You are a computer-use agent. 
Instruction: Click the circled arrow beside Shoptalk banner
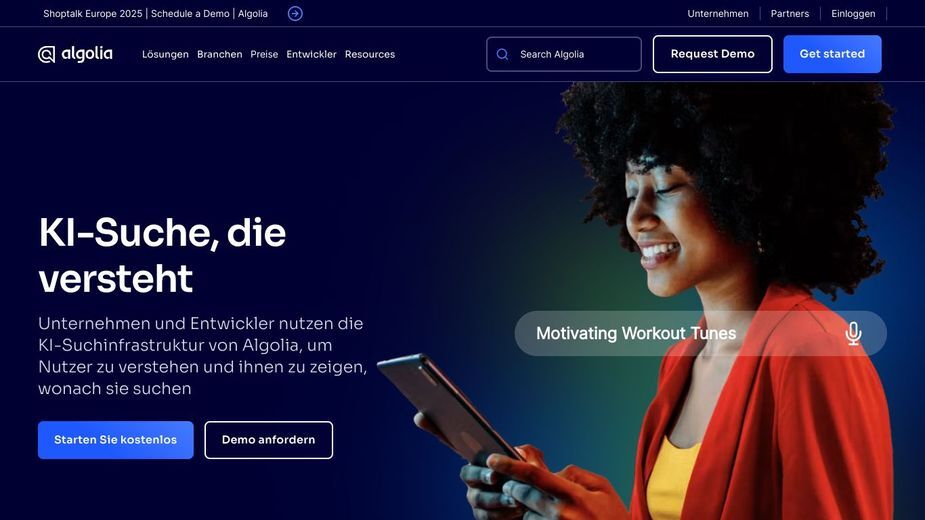point(295,14)
